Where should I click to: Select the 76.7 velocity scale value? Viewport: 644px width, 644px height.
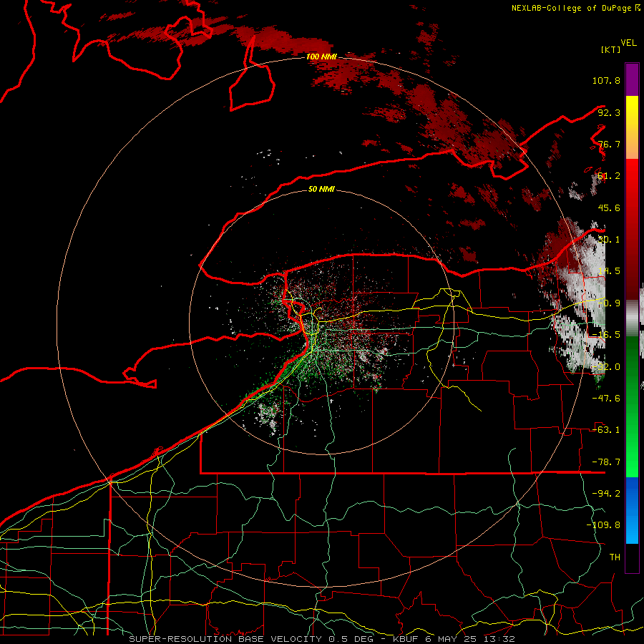[609, 144]
